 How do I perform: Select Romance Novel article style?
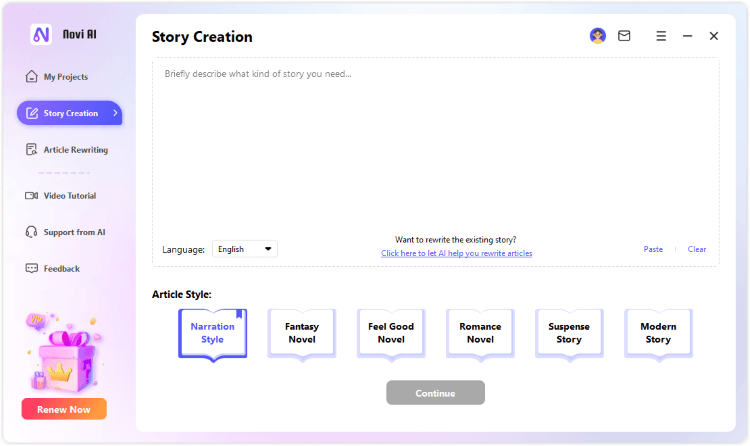pyautogui.click(x=480, y=334)
